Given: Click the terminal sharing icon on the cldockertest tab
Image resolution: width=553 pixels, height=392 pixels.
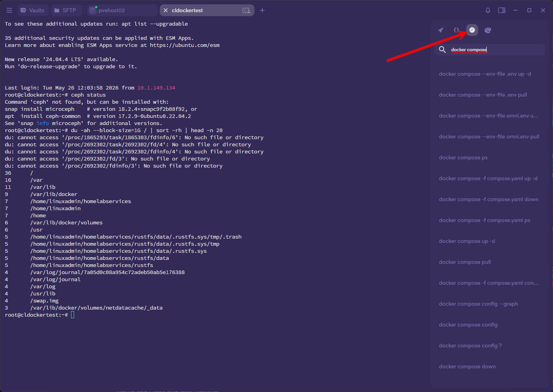Looking at the screenshot, I should [247, 10].
